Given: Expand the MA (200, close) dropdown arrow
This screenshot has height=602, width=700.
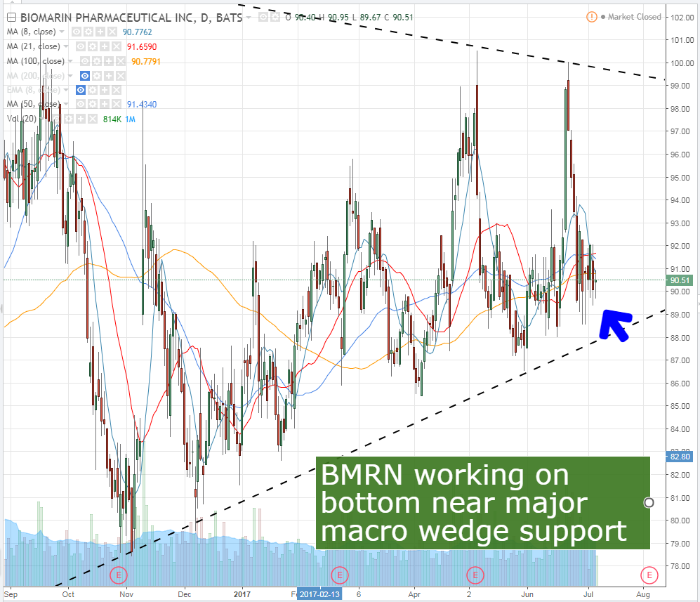Looking at the screenshot, I should 70,76.
